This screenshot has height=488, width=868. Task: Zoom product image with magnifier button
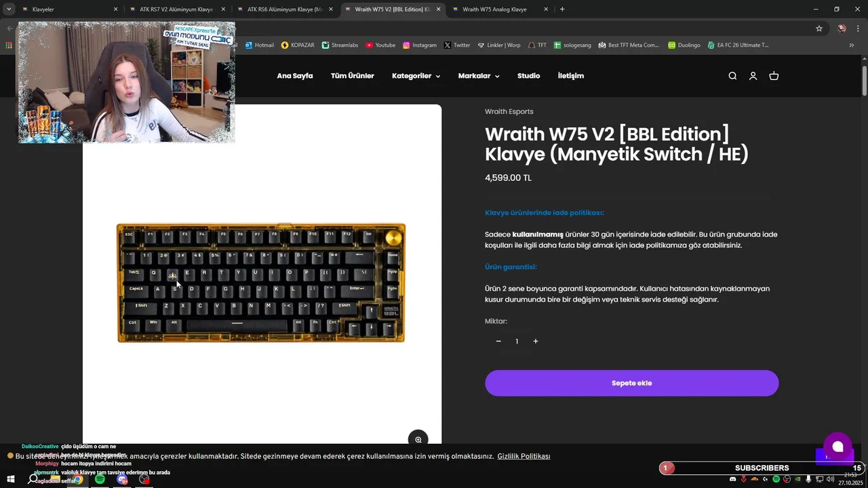pos(418,439)
